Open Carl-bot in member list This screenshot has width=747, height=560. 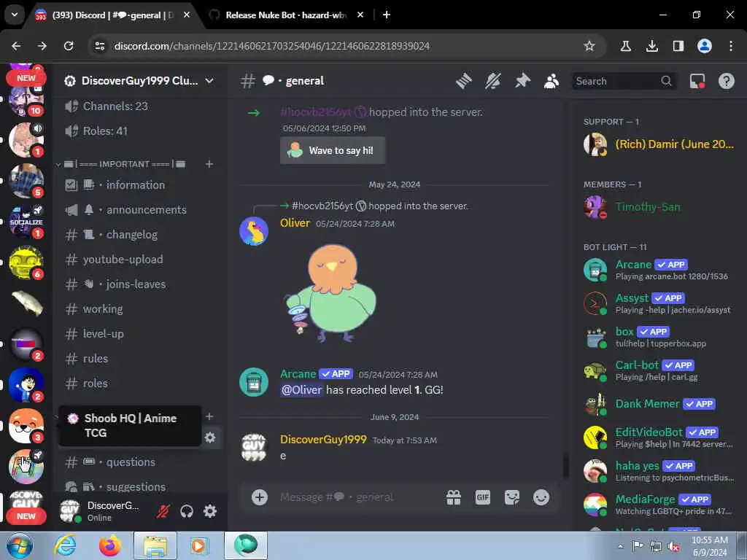tap(659, 370)
